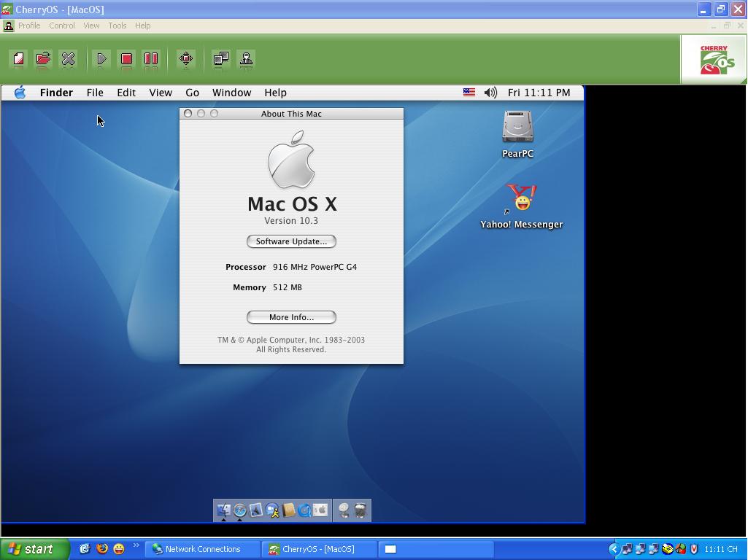
Task: Click the open profile folder icon
Action: (x=43, y=59)
